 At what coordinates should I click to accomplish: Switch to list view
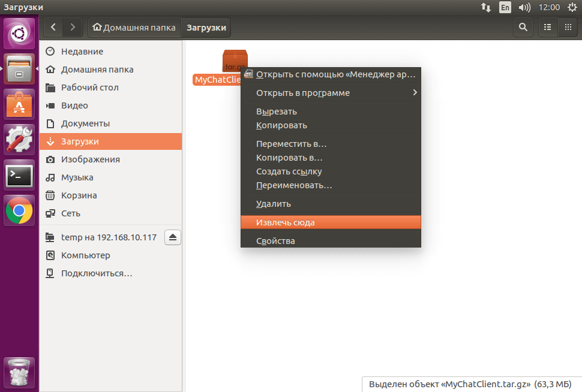tap(547, 27)
